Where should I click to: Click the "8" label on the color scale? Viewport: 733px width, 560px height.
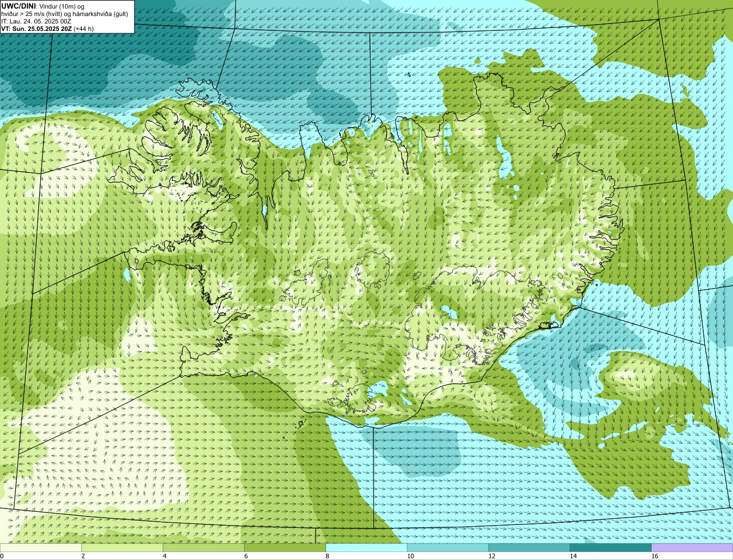point(327,556)
